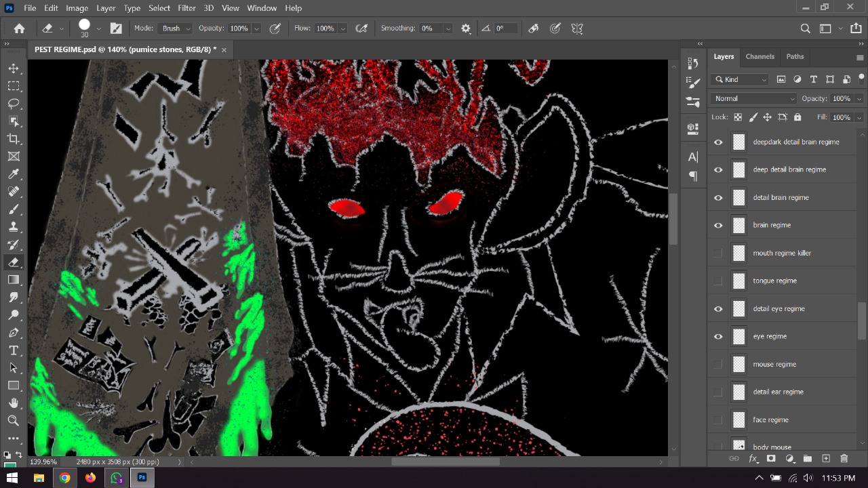Viewport: 868px width, 488px height.
Task: Show the tongue regime layer
Action: point(718,281)
